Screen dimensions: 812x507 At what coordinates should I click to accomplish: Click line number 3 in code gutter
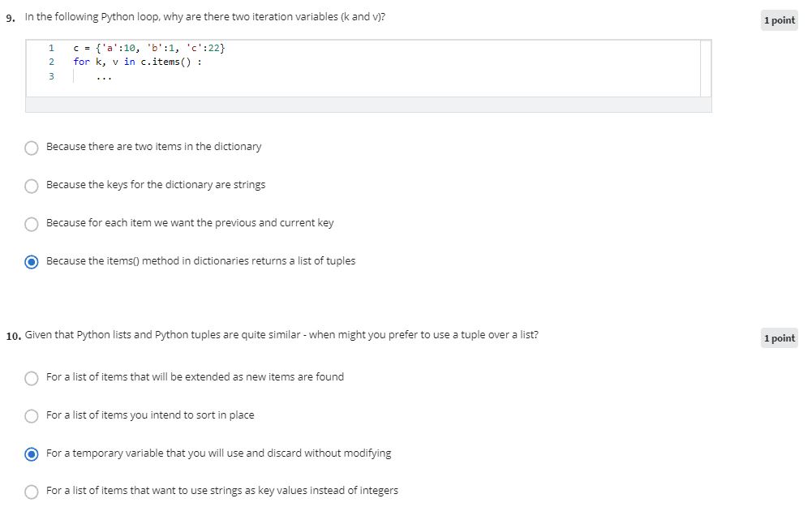tap(51, 76)
